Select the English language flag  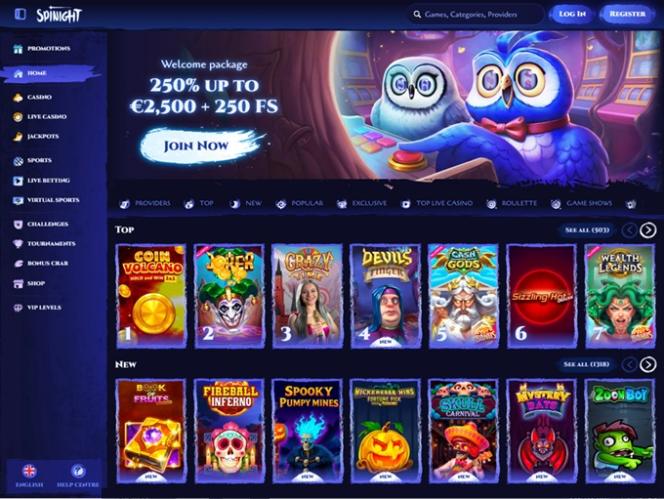(29, 471)
